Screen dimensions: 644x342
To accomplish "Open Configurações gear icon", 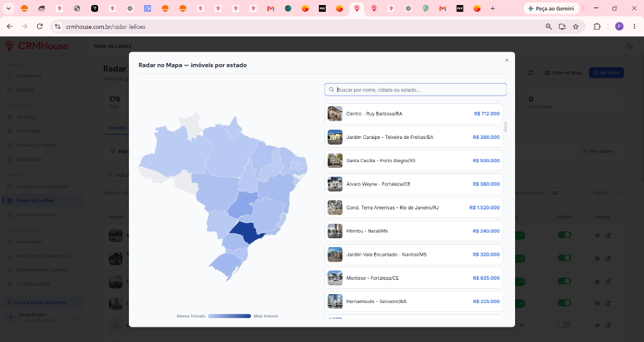I will point(10,284).
